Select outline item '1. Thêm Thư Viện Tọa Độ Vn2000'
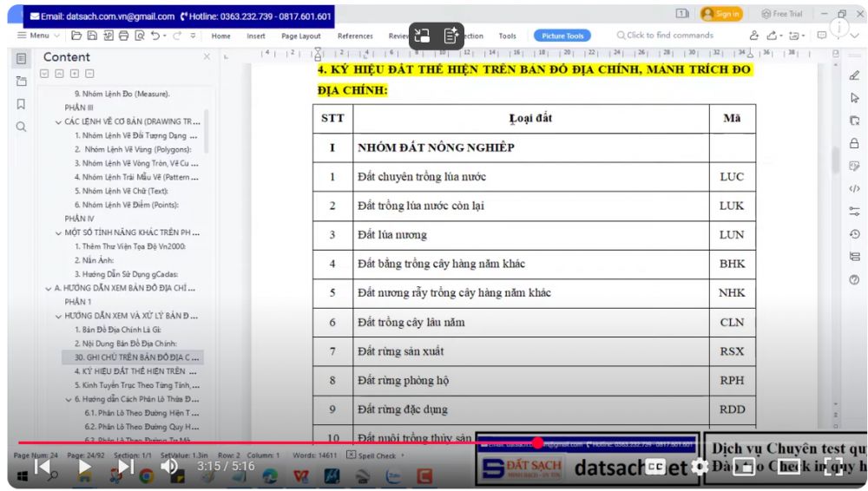The image size is (868, 491). pyautogui.click(x=130, y=246)
